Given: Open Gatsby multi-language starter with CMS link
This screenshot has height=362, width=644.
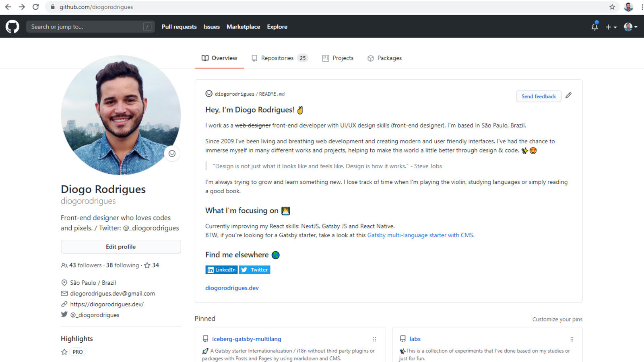Looking at the screenshot, I should pos(420,235).
